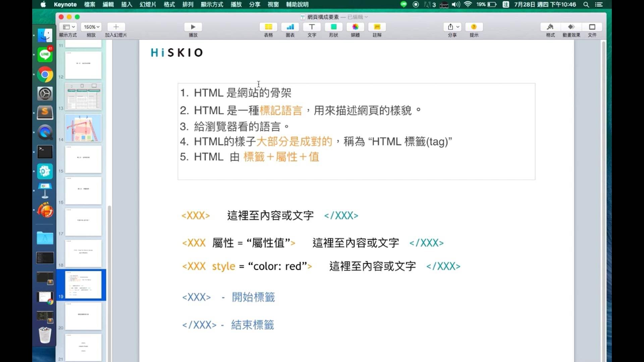Insert a table using the 表格 icon
644x362 pixels.
[x=268, y=27]
